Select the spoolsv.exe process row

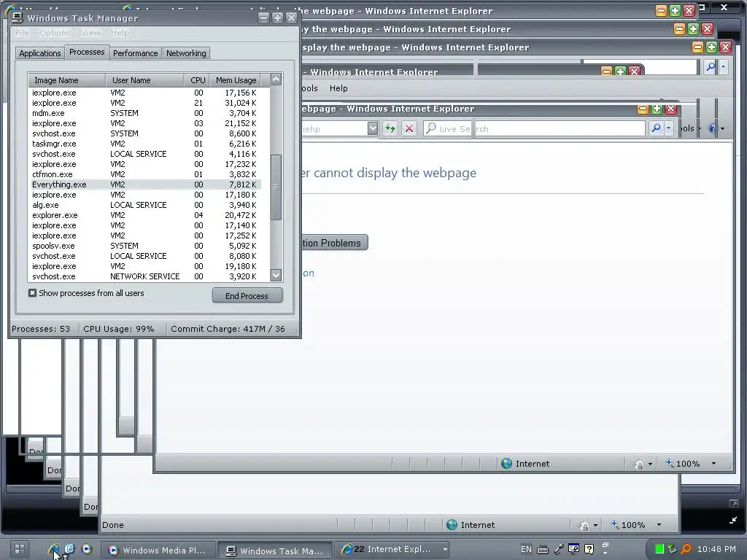point(145,246)
